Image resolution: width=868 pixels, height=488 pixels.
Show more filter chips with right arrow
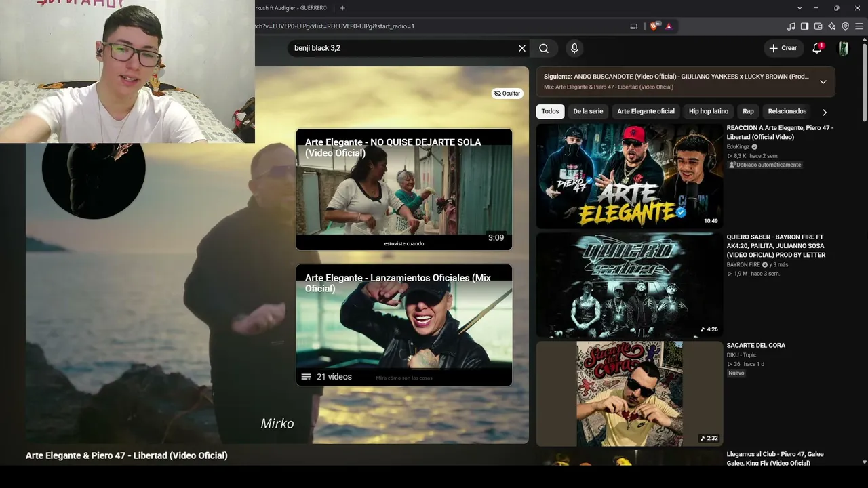click(825, 112)
